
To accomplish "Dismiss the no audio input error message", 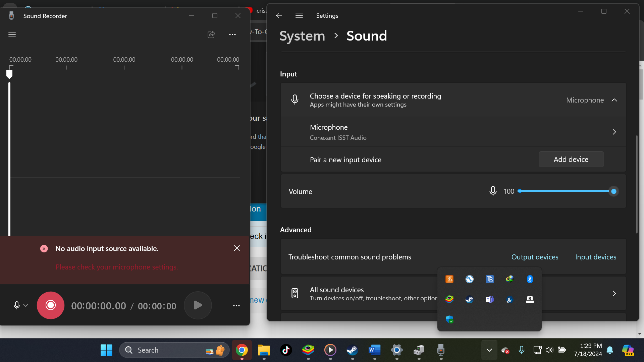I will [x=237, y=248].
